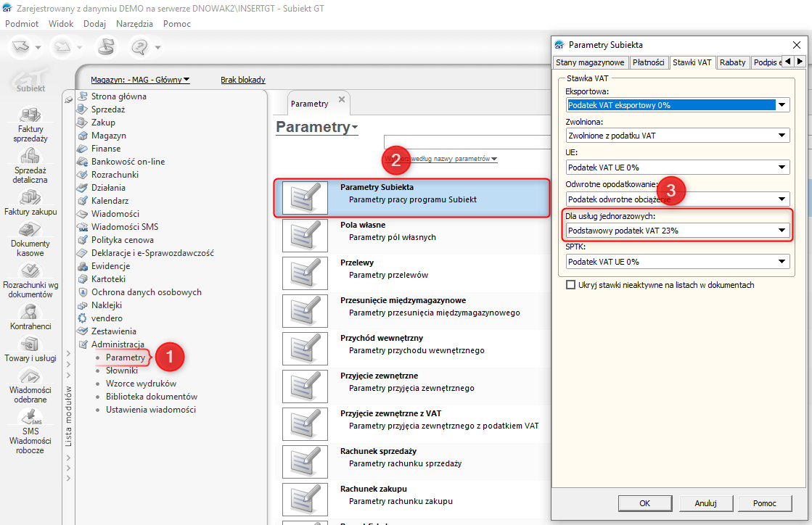Select the Stawki VAT tab
The height and width of the screenshot is (525, 812).
[692, 62]
